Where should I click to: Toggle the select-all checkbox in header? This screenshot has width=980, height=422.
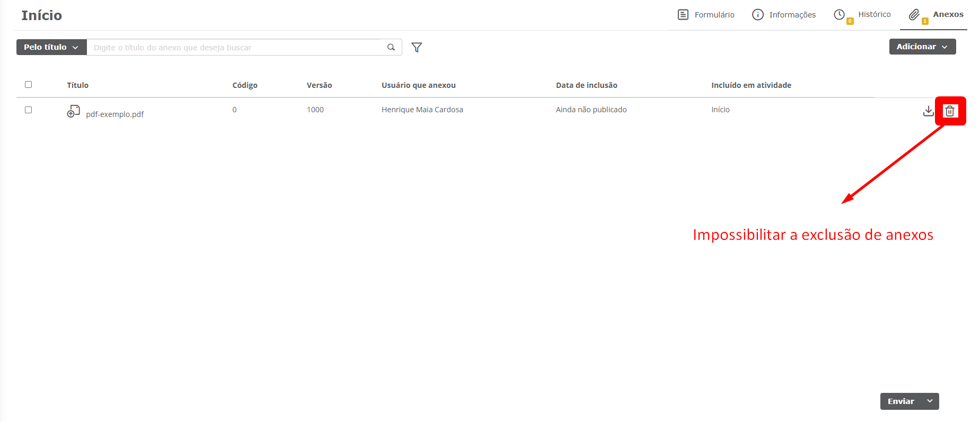[x=29, y=85]
